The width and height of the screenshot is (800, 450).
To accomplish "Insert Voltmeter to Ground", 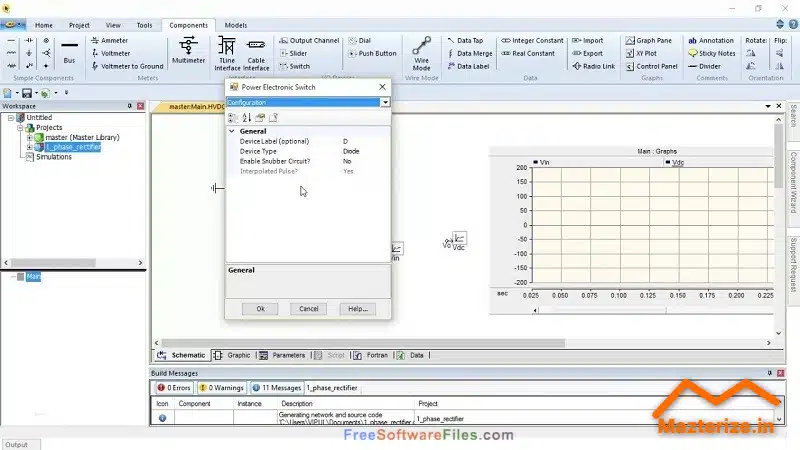I will point(127,66).
